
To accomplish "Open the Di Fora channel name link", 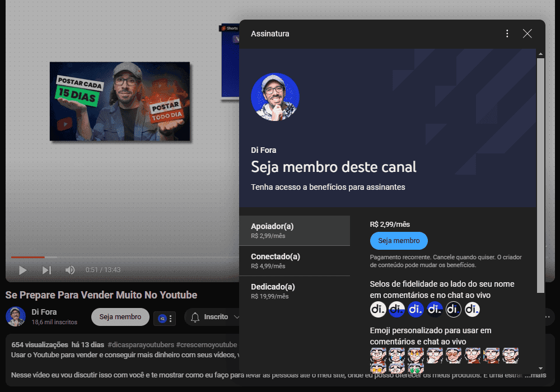I will click(44, 312).
